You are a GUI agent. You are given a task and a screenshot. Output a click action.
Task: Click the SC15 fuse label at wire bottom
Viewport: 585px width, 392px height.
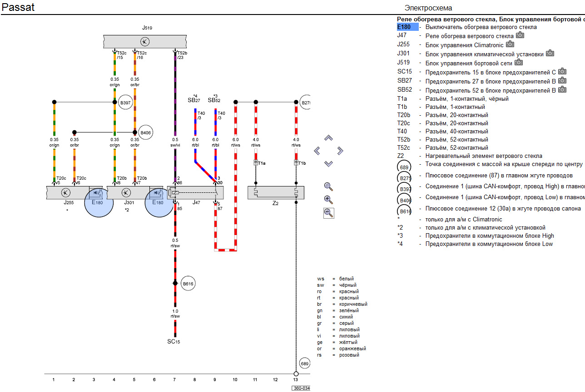[x=174, y=341]
